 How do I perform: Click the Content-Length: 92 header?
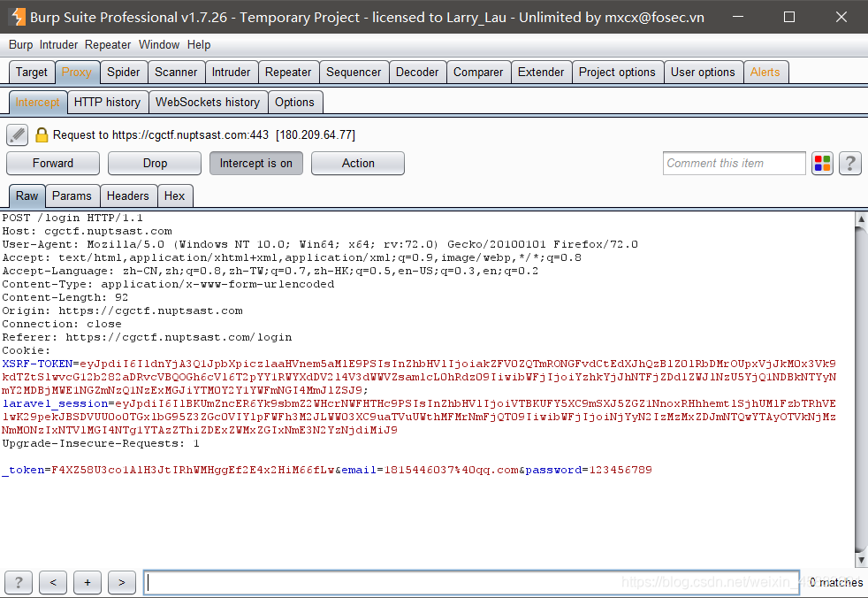(x=65, y=297)
